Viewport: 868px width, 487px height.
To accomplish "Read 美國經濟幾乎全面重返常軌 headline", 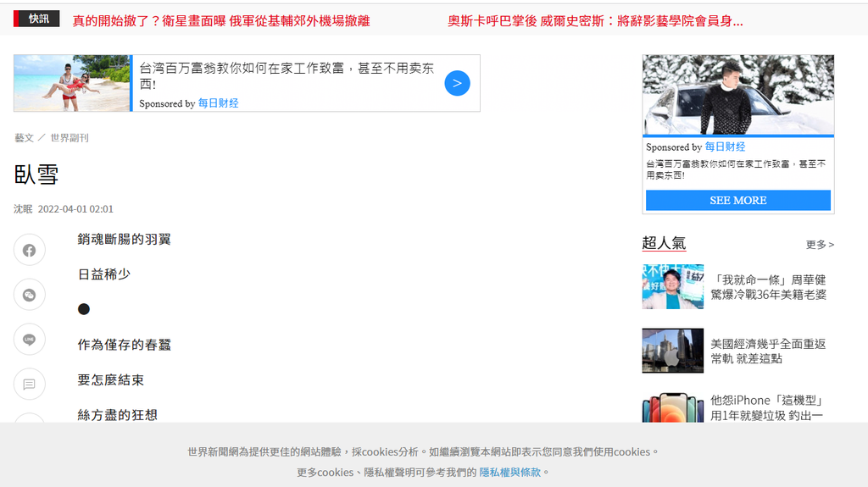I will coord(768,351).
